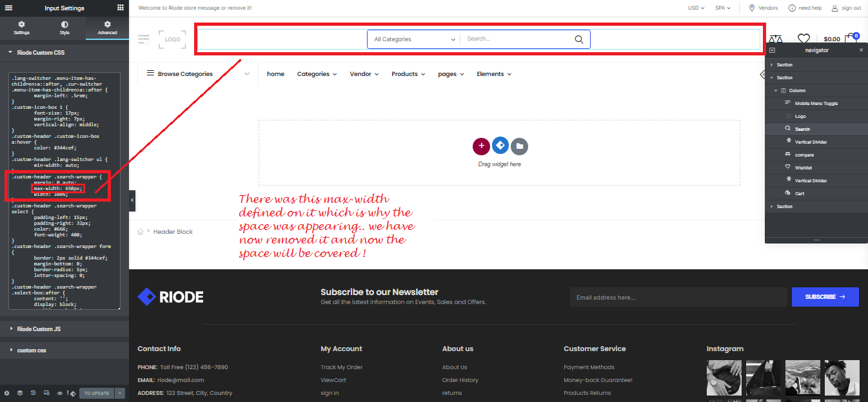This screenshot has height=402, width=868.
Task: Select Wishlist row in navigator
Action: [x=816, y=167]
